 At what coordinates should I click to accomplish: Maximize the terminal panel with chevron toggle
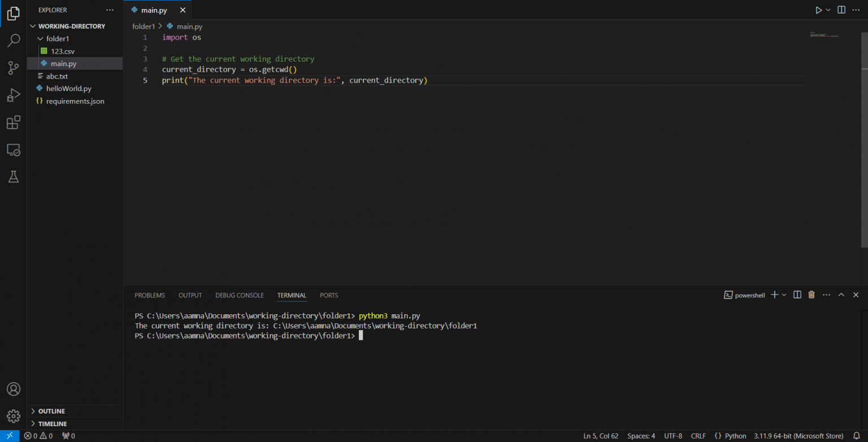click(x=841, y=294)
